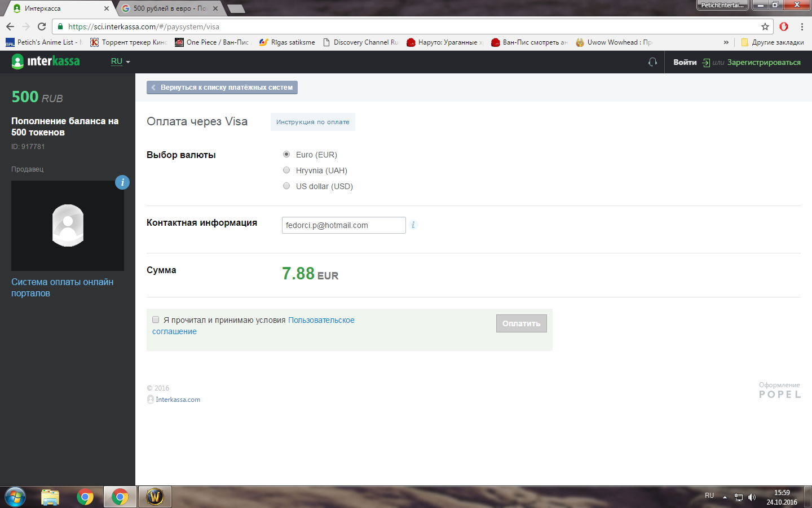Open the One Piece / Ван-Пис bookmark
This screenshot has height=508, width=812.
[212, 42]
